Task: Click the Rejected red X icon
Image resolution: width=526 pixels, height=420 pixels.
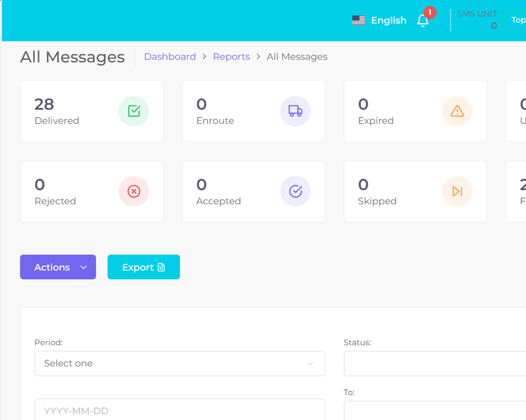Action: coord(134,191)
